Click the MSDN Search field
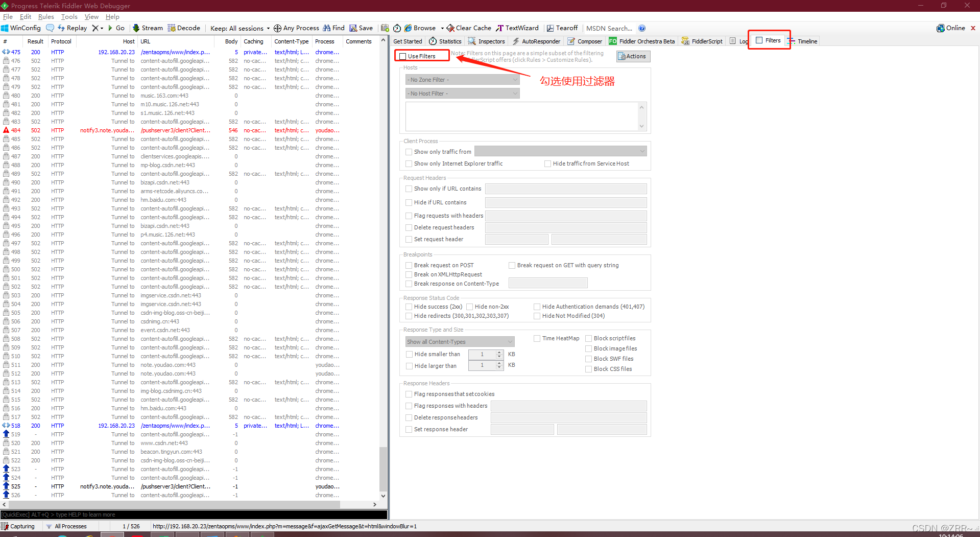Screen dimensions: 980x537 (610, 28)
